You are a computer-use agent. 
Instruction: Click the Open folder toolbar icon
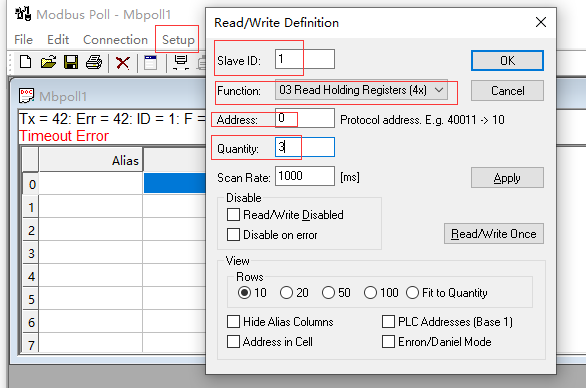(x=48, y=62)
